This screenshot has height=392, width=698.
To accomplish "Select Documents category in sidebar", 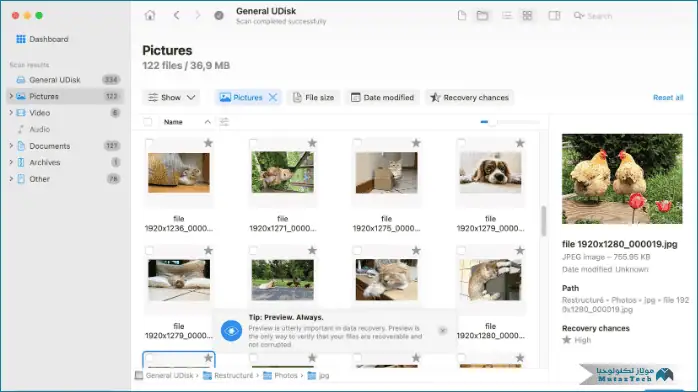I will tap(65, 146).
